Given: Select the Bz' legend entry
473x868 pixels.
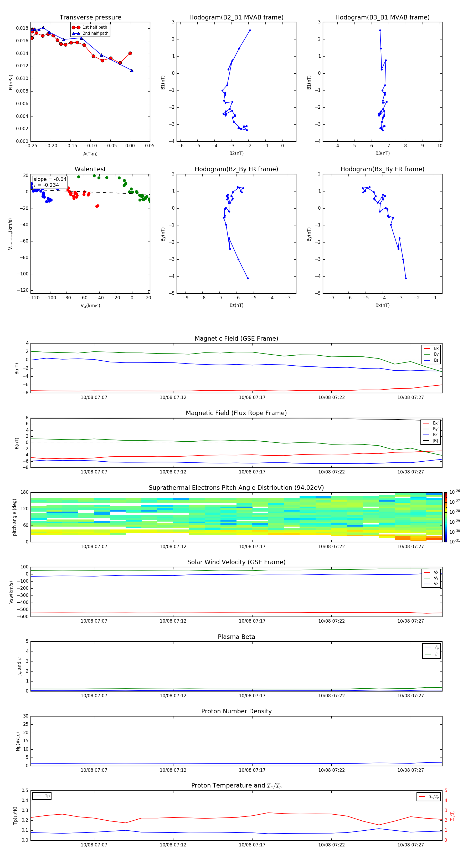Looking at the screenshot, I should 431,435.
